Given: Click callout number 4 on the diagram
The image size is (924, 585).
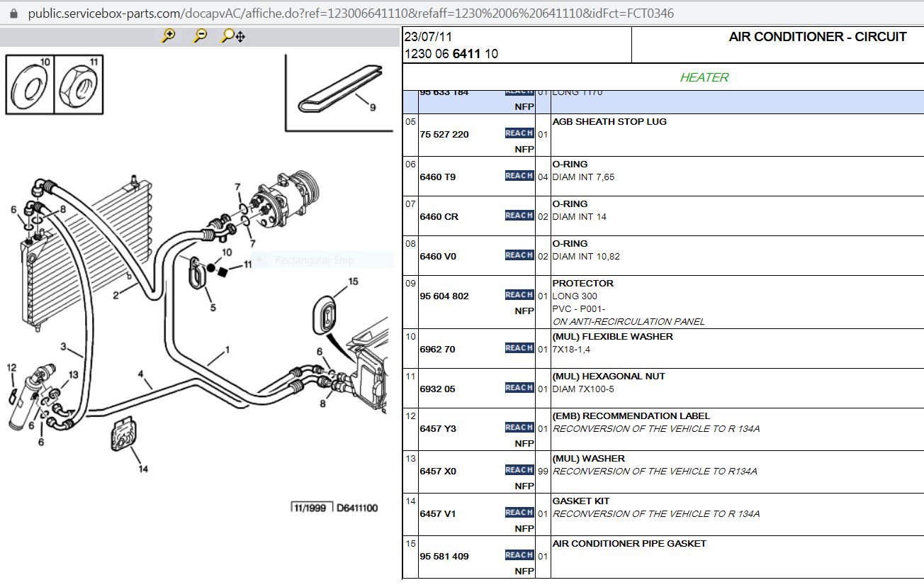Looking at the screenshot, I should click(140, 374).
